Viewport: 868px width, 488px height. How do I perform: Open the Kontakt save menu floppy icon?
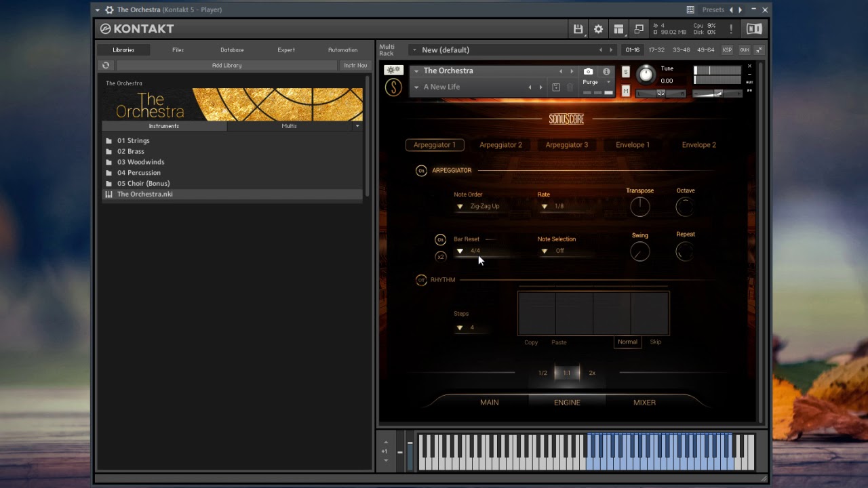tap(578, 29)
